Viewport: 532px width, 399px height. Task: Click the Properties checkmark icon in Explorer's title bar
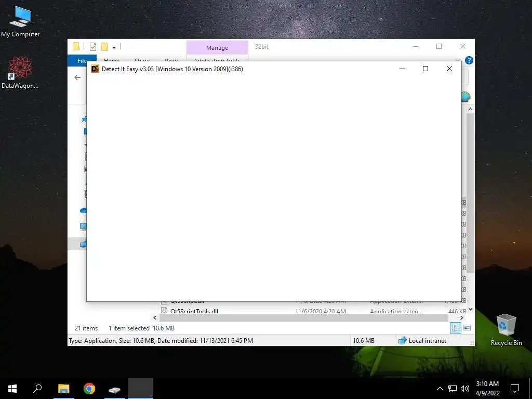[x=92, y=46]
